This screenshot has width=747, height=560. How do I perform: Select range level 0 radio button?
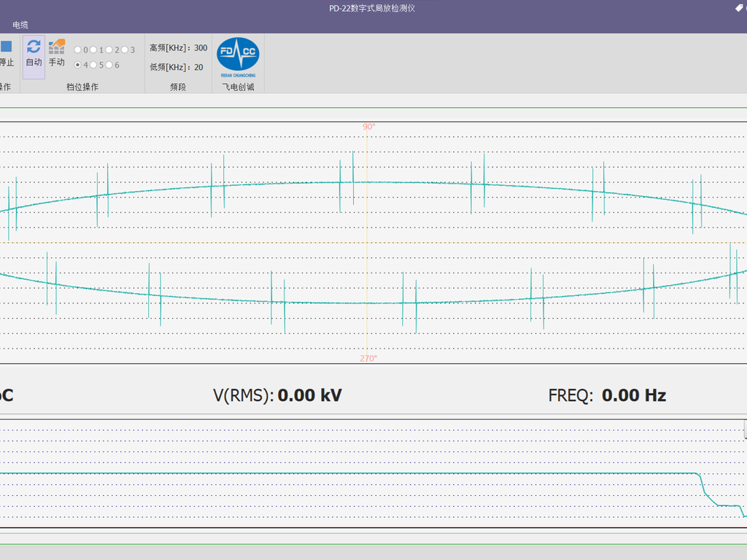(x=78, y=50)
